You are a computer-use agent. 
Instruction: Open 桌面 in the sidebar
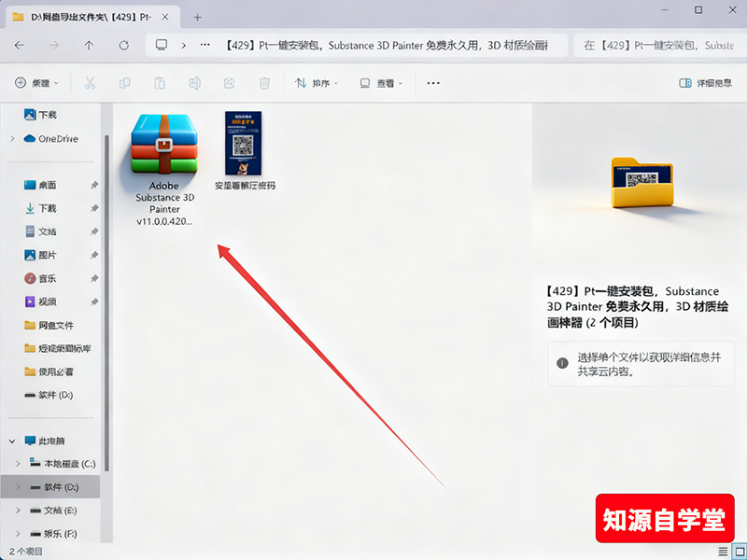pyautogui.click(x=47, y=185)
